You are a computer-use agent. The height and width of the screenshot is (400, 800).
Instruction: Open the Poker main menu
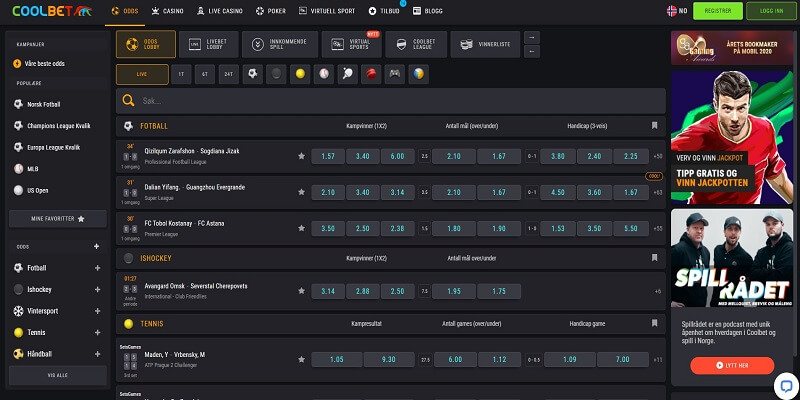tap(271, 11)
